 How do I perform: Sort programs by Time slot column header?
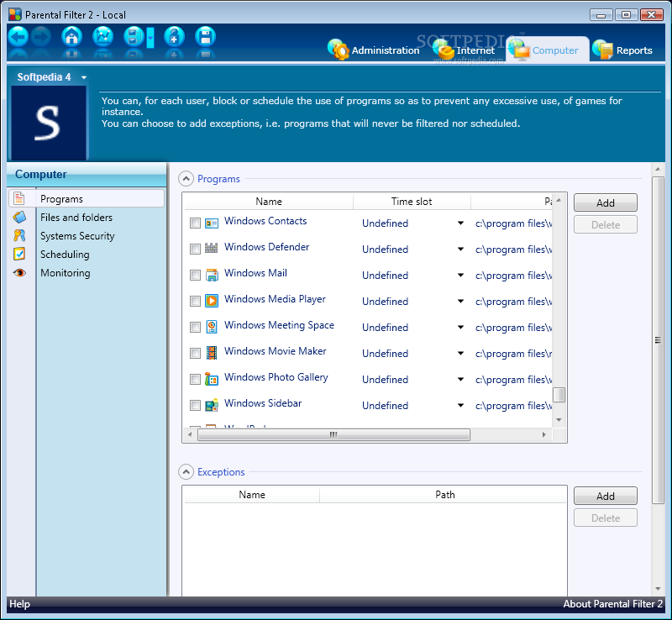412,202
